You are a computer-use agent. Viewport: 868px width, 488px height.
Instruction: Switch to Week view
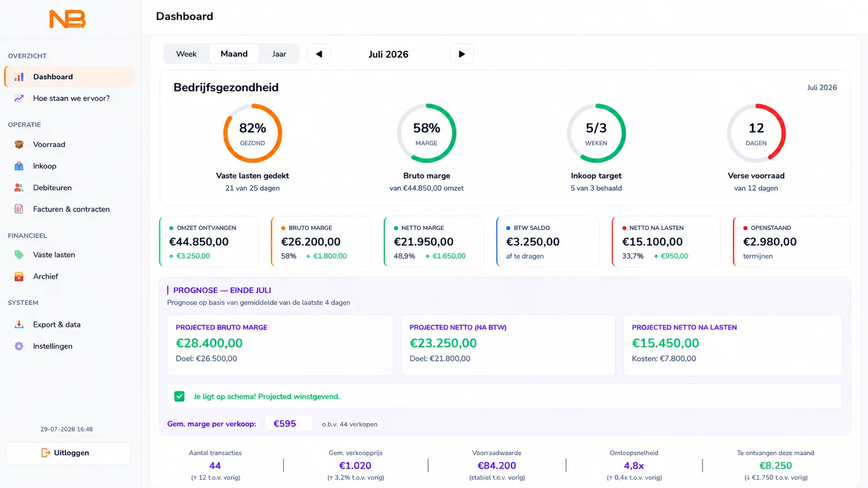[x=186, y=54]
